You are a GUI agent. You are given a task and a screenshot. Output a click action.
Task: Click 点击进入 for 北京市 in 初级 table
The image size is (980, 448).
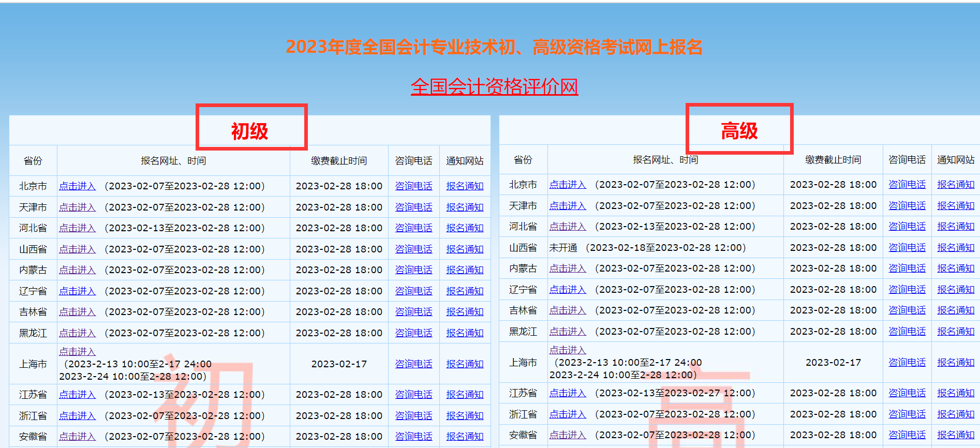[77, 186]
